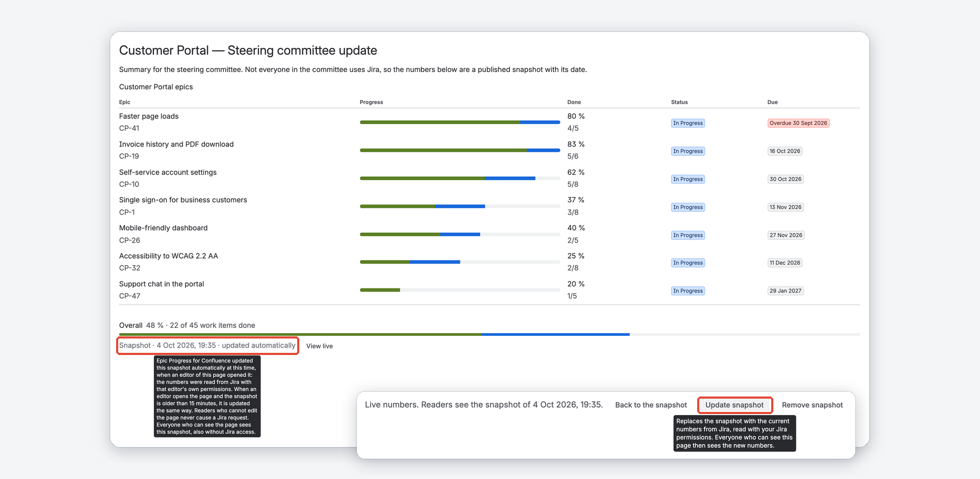Image resolution: width=980 pixels, height=479 pixels.
Task: Open Self-service account settings epic
Action: click(168, 172)
